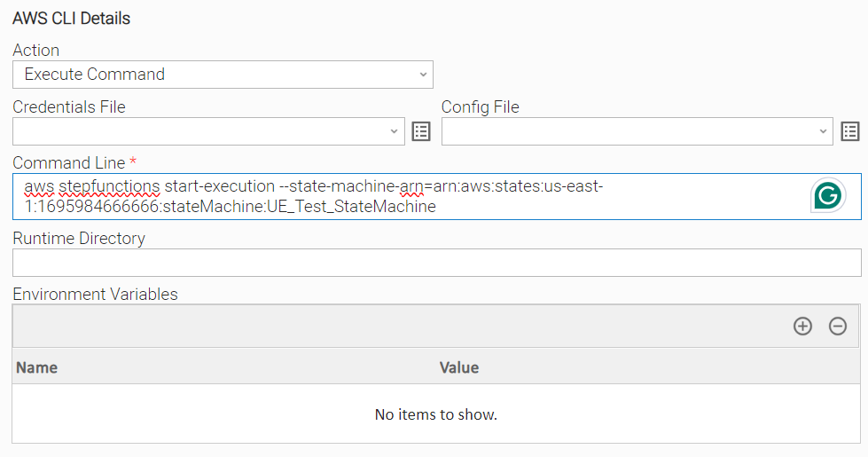This screenshot has width=868, height=457.
Task: Sort by the Value column header
Action: pos(459,367)
